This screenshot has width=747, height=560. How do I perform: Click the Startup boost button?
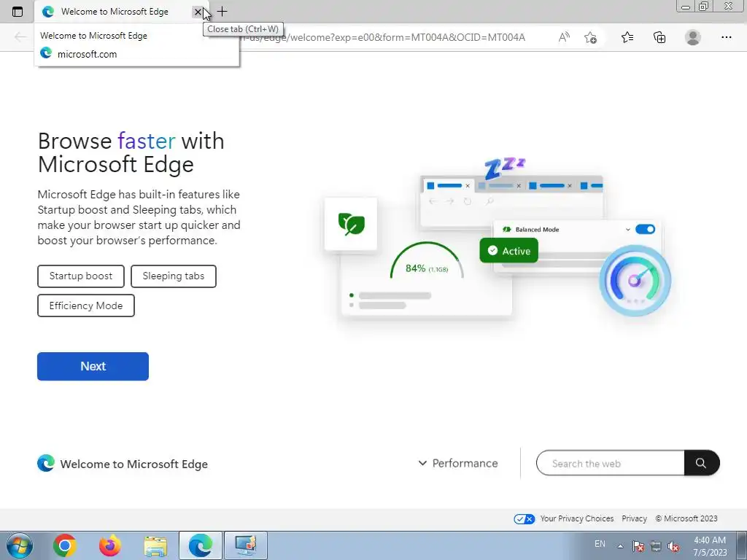click(81, 276)
